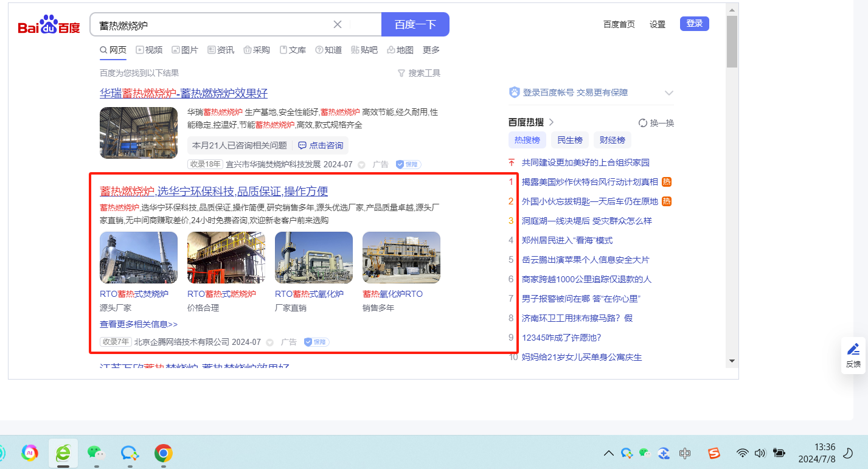
Task: Click the volume tray icon
Action: click(x=760, y=453)
